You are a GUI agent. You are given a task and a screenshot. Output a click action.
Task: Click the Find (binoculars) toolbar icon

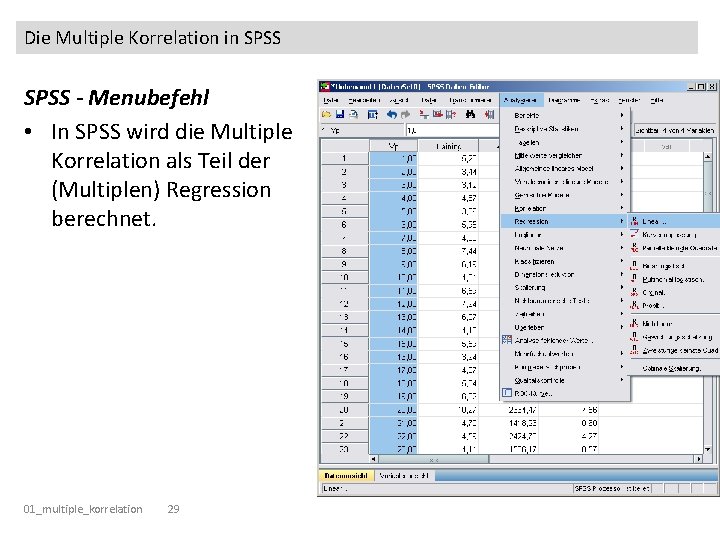[x=470, y=114]
